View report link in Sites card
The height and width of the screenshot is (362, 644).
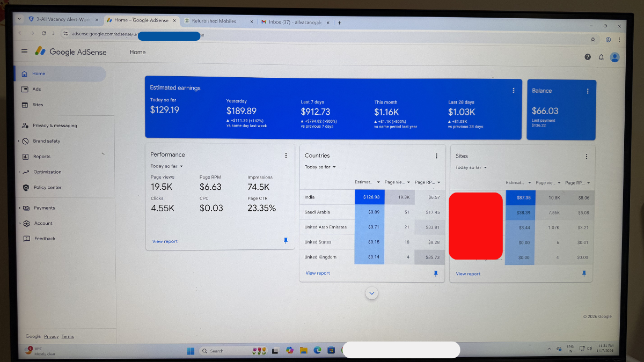pyautogui.click(x=468, y=274)
